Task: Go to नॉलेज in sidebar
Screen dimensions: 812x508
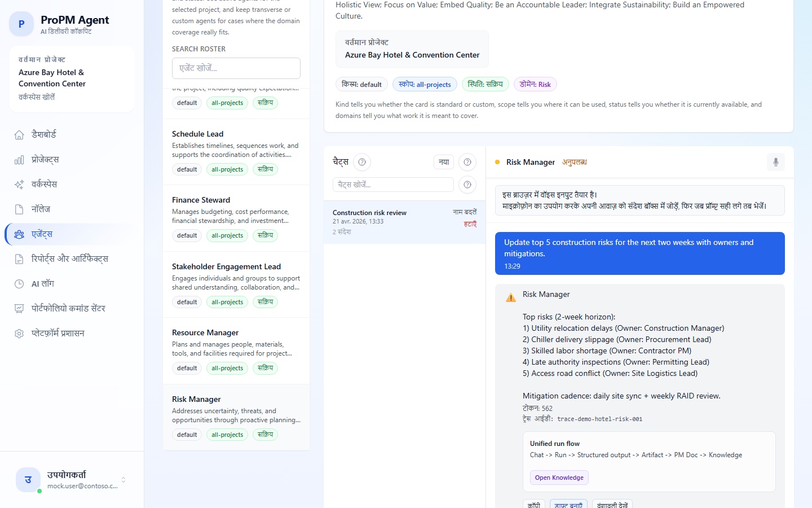Action: (x=41, y=209)
